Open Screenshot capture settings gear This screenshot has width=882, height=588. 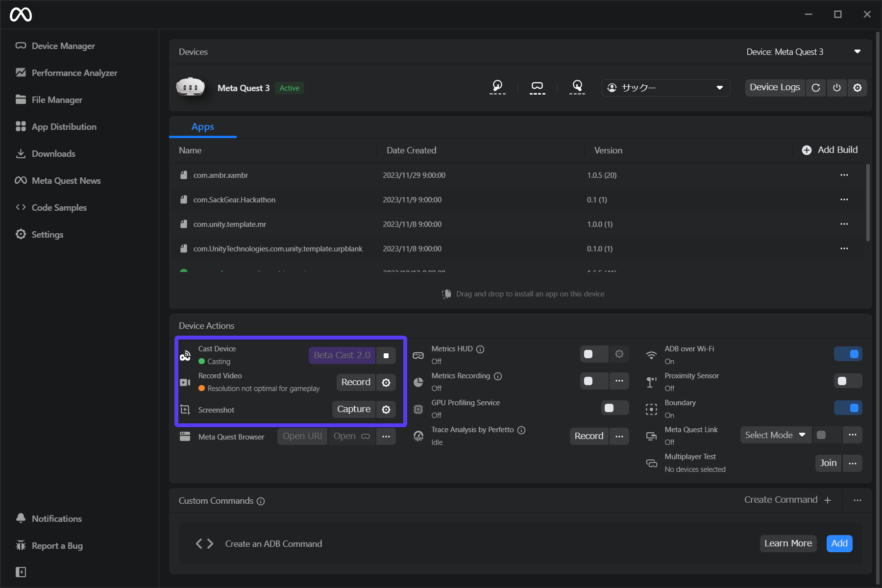386,410
